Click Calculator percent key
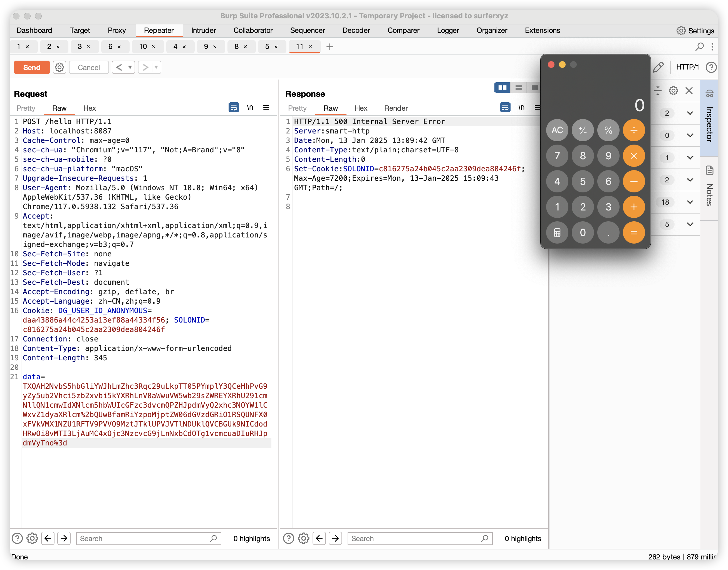Viewport: 728px width, 570px height. [x=608, y=130]
